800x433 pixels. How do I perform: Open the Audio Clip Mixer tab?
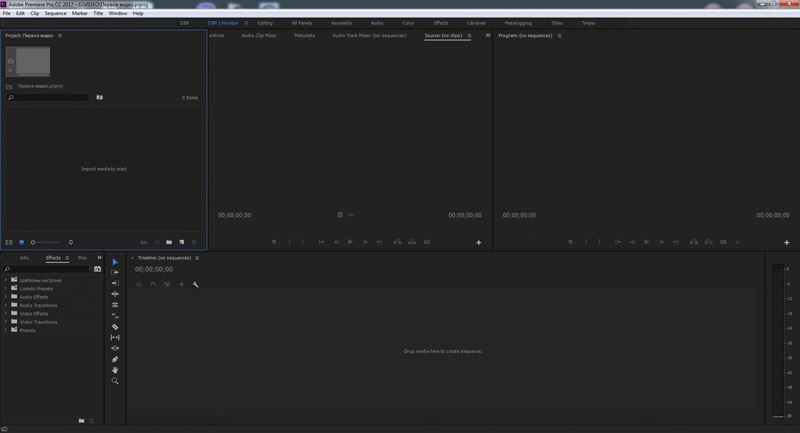(x=259, y=36)
